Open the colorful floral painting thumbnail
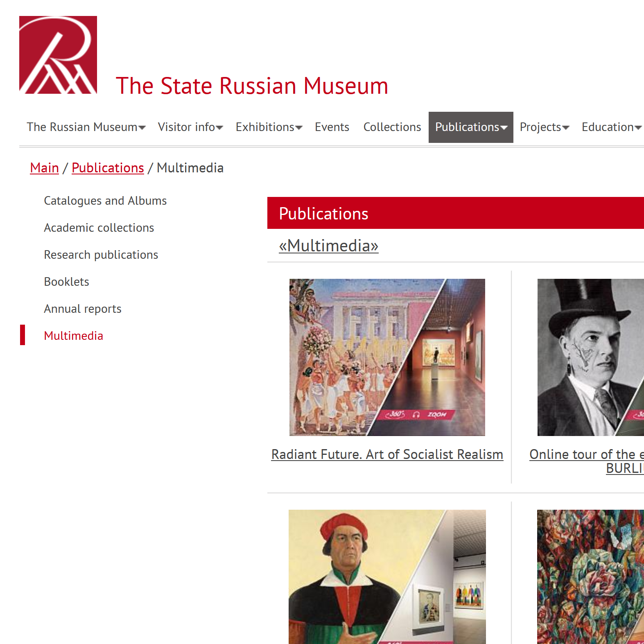The height and width of the screenshot is (644, 644). [x=590, y=577]
